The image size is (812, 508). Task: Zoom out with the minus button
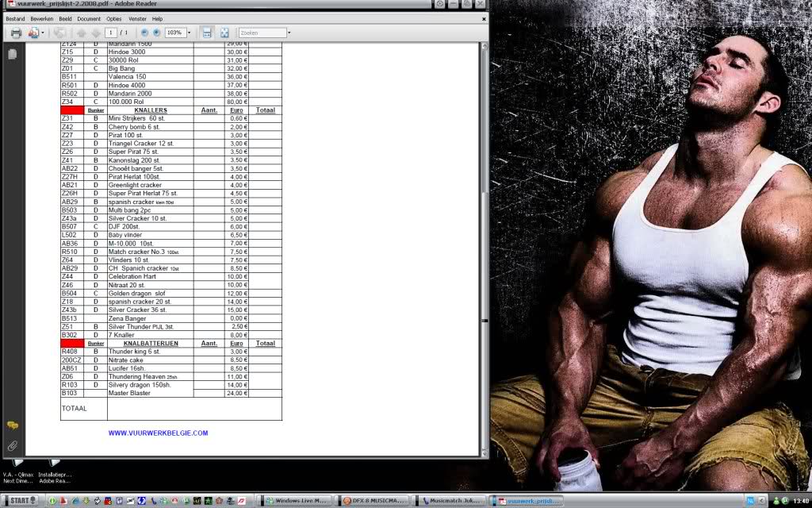click(144, 33)
